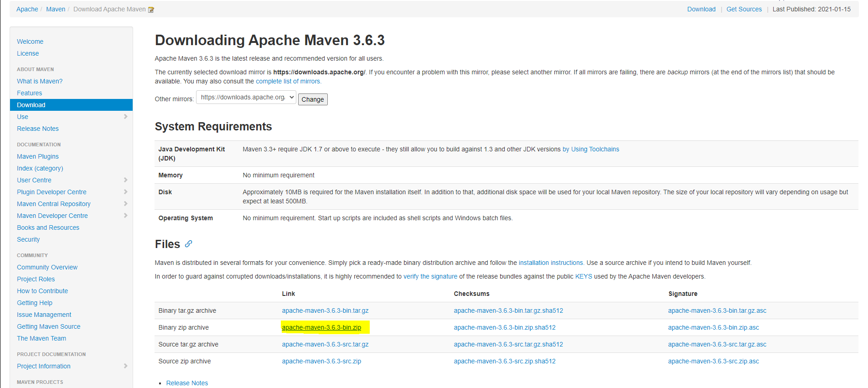Open the Maven Developer Centre link text
Screen dimensions: 868x388
tap(52, 216)
